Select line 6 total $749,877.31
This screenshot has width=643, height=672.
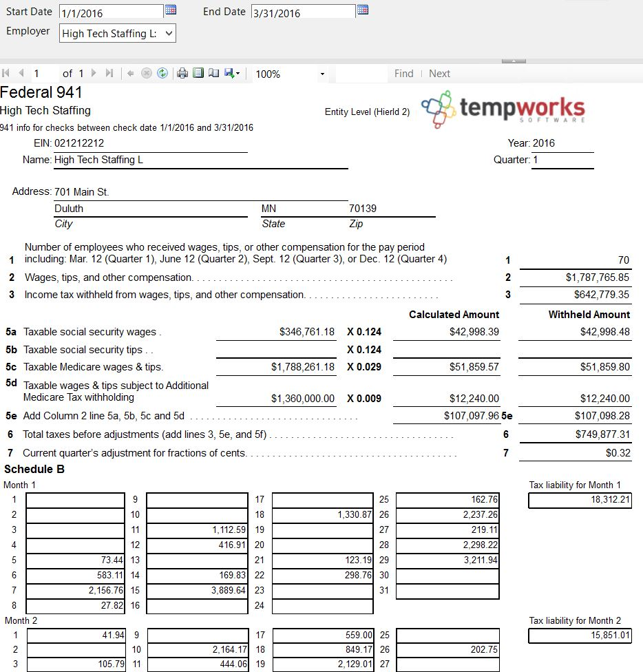pyautogui.click(x=602, y=434)
